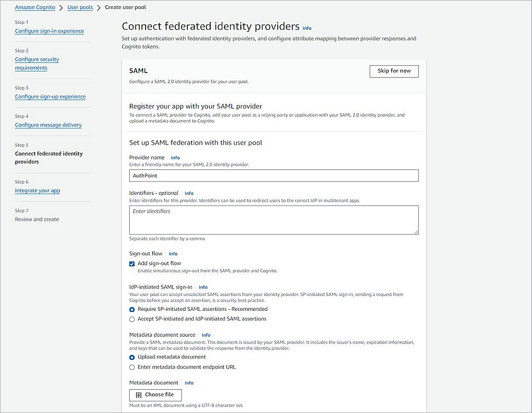Click the upload icon in Choose file
Image resolution: width=532 pixels, height=413 pixels.
point(139,394)
